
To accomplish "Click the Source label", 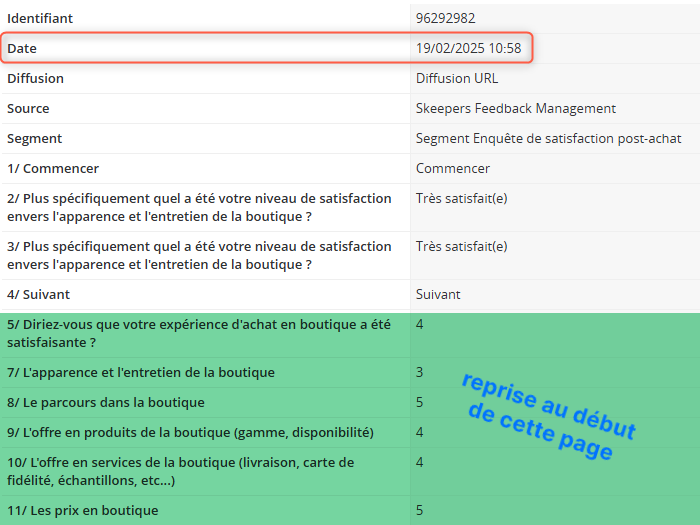I will click(28, 108).
